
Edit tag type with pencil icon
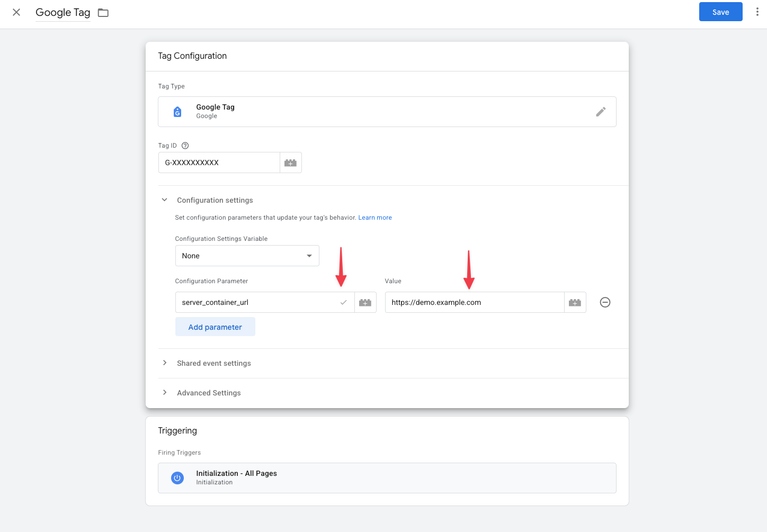point(601,112)
